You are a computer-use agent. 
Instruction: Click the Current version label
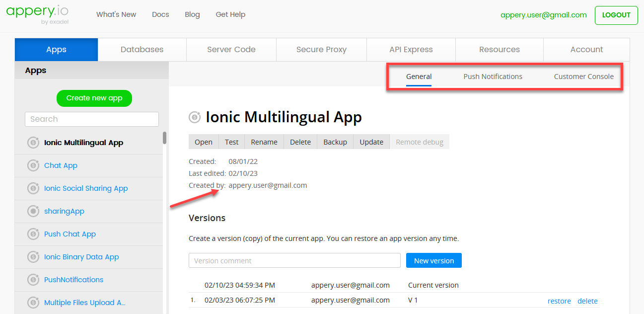click(x=433, y=285)
